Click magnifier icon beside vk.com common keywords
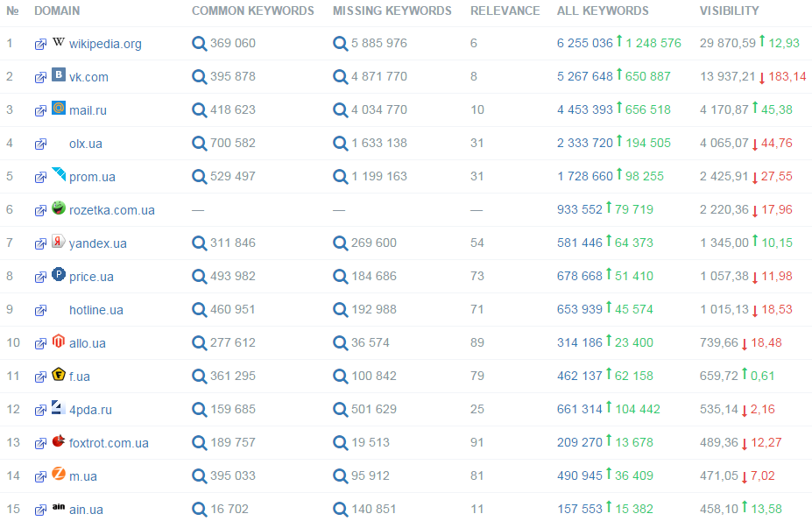 point(200,77)
